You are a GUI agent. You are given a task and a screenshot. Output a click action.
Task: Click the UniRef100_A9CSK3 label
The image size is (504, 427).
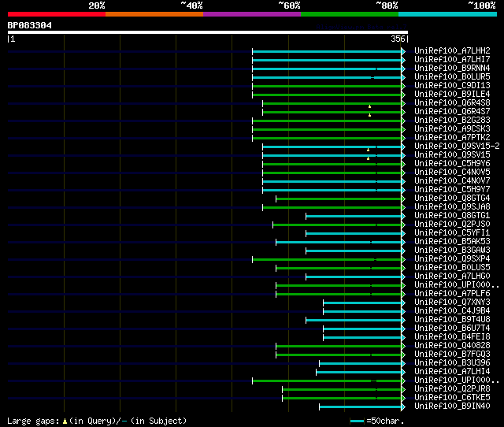(452, 129)
